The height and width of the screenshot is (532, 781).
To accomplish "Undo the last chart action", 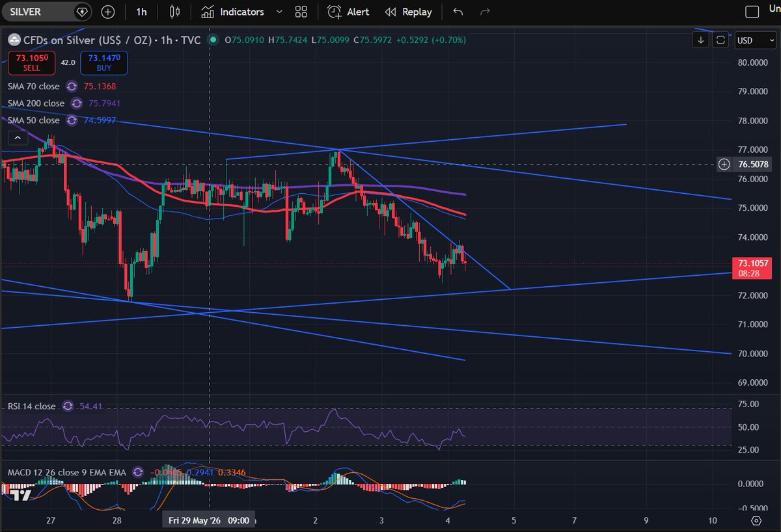I will coord(458,12).
